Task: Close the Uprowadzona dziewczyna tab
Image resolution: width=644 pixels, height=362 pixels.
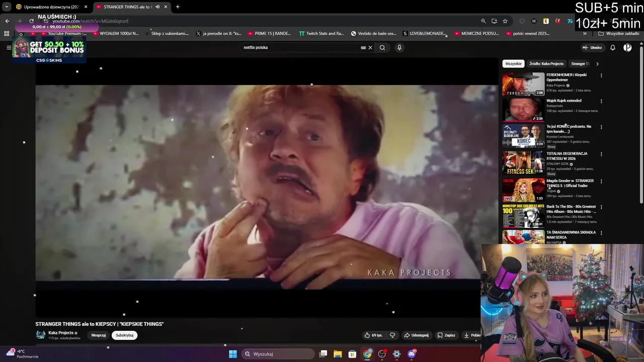Action: click(86, 7)
